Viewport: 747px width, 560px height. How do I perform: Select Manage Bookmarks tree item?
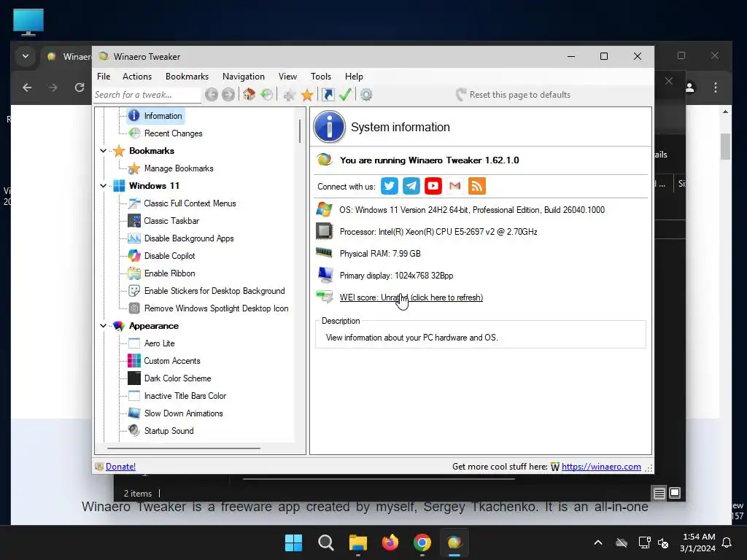point(179,168)
